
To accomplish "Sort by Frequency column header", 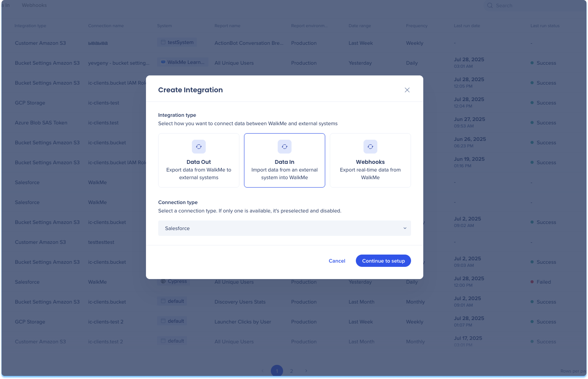I will coord(417,26).
